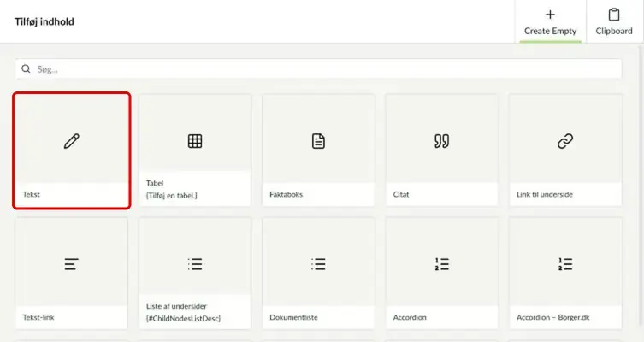Pick the Dokumentliste list icon
644x342 pixels.
318,264
